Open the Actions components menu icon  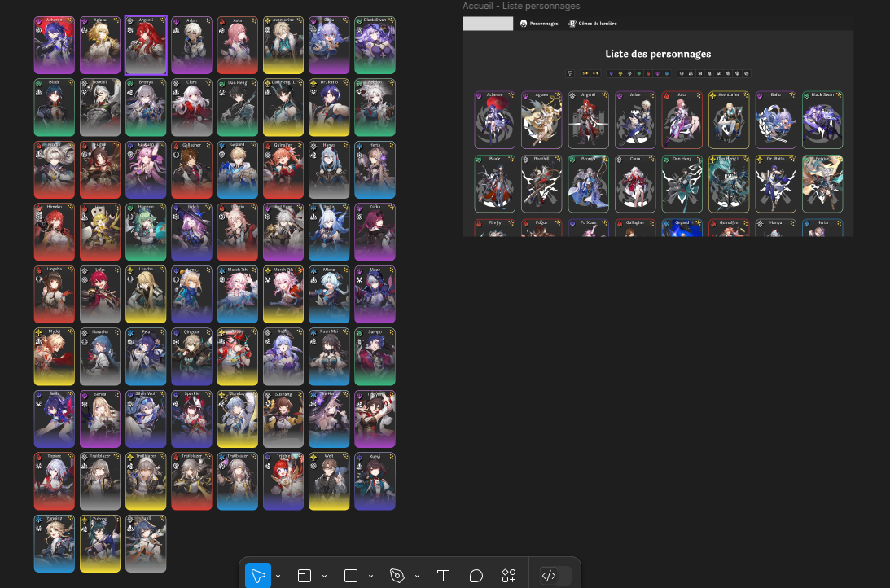[x=509, y=576]
